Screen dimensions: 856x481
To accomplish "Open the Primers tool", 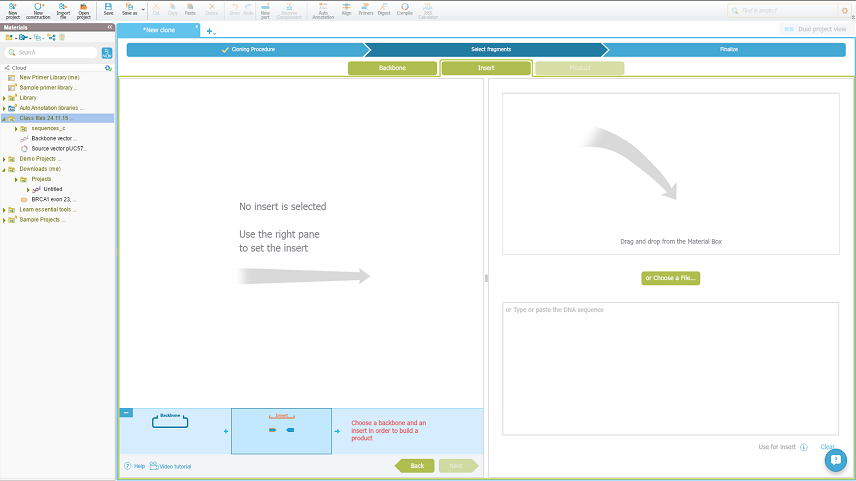I will point(366,10).
